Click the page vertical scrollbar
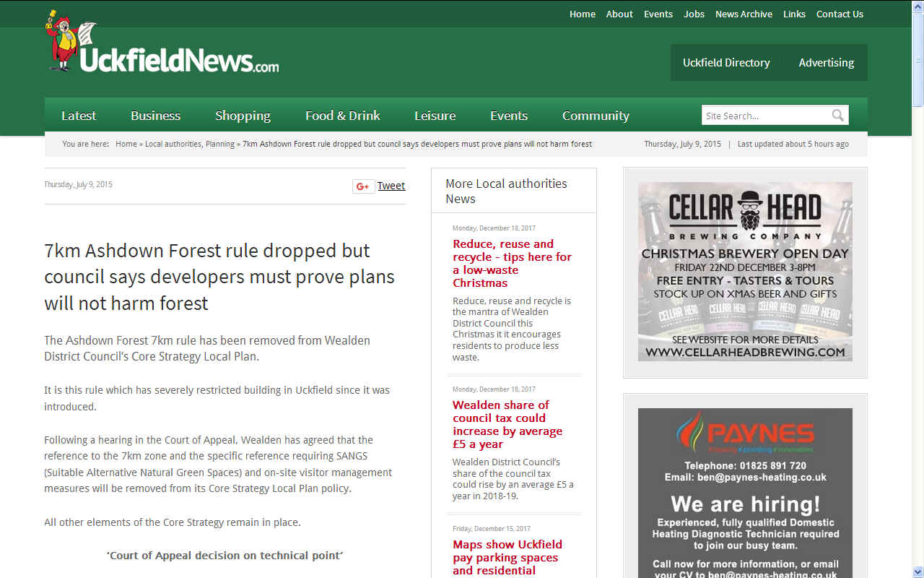This screenshot has width=924, height=578. [918, 289]
